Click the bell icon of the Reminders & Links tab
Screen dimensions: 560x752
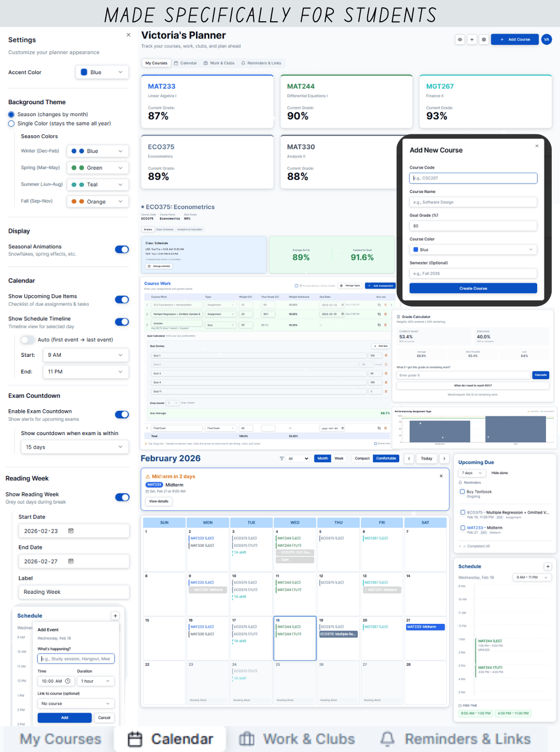(243, 63)
